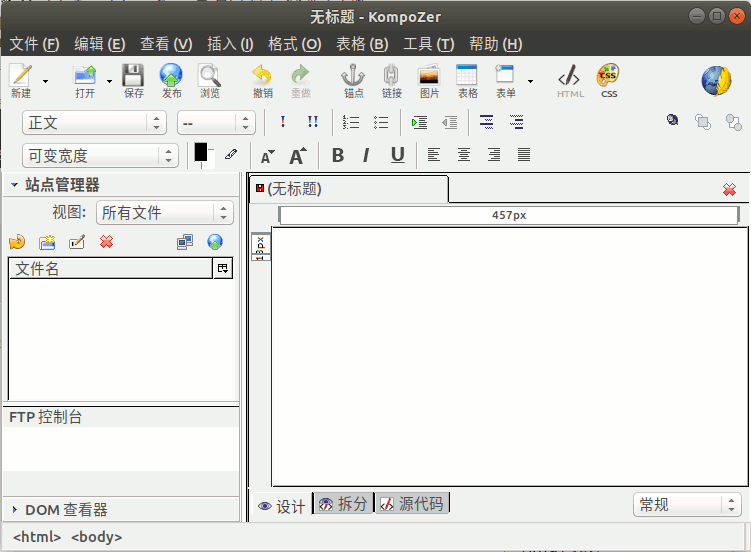Click the site manager rename edit icon
The image size is (751, 552).
77,242
